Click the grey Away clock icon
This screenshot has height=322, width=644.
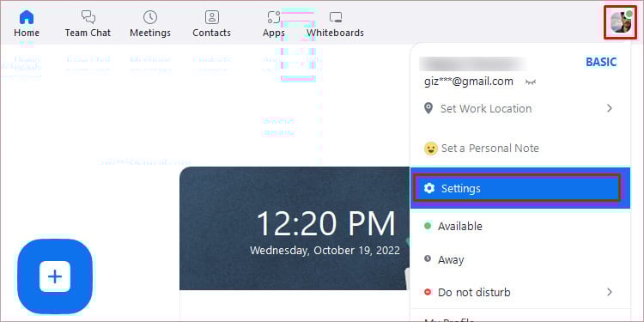pyautogui.click(x=428, y=258)
